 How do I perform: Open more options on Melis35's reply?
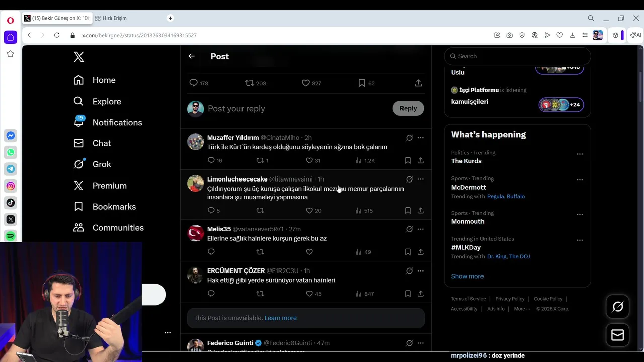point(421,229)
